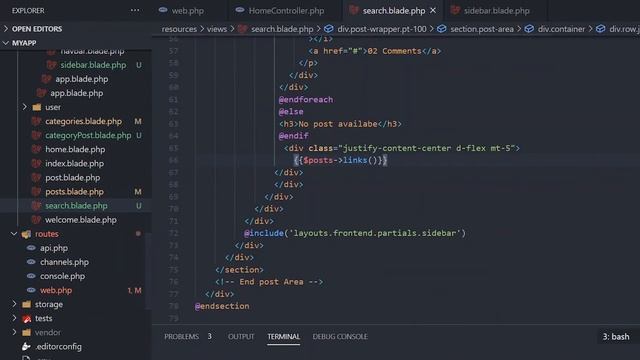
Task: Open categoryPost.blade.php in the explorer
Action: coord(88,135)
